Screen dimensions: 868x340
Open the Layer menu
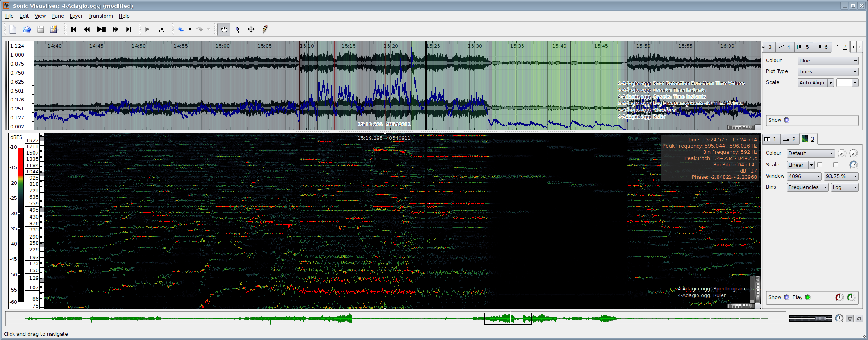click(76, 16)
